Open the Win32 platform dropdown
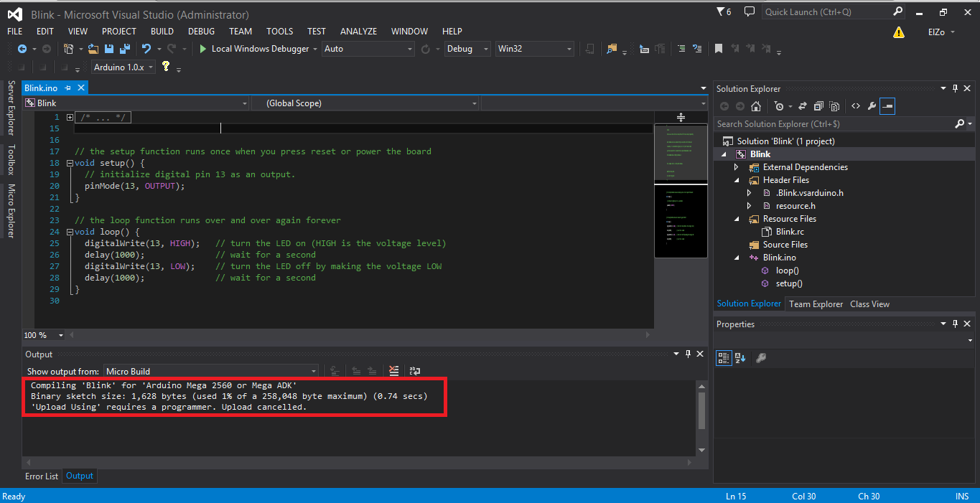Screen dimensions: 980x503 pyautogui.click(x=535, y=49)
